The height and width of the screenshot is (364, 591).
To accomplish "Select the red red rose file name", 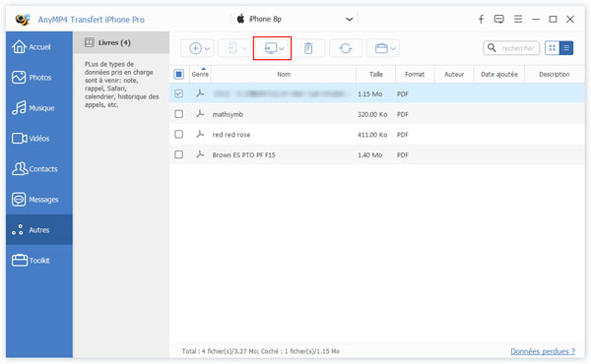I will 231,135.
